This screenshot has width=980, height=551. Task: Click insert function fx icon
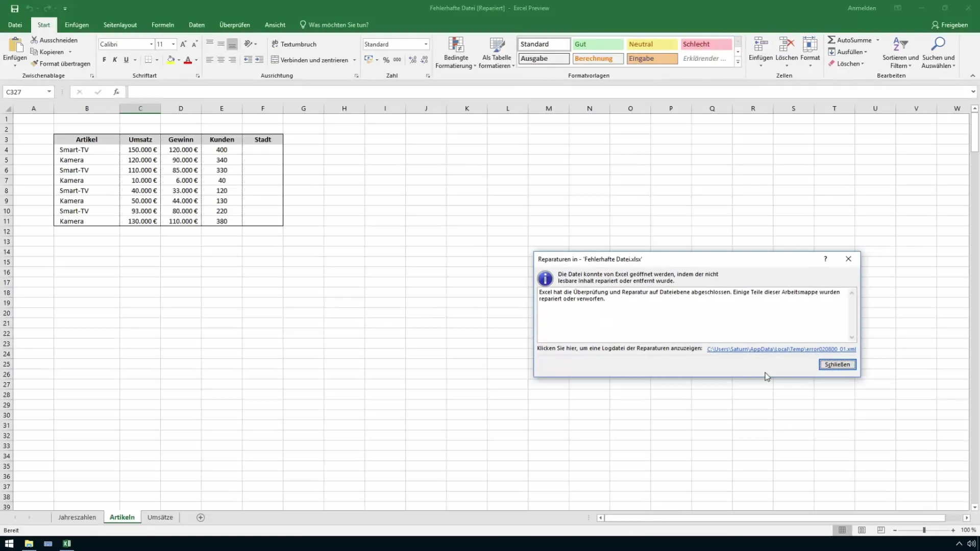[116, 92]
